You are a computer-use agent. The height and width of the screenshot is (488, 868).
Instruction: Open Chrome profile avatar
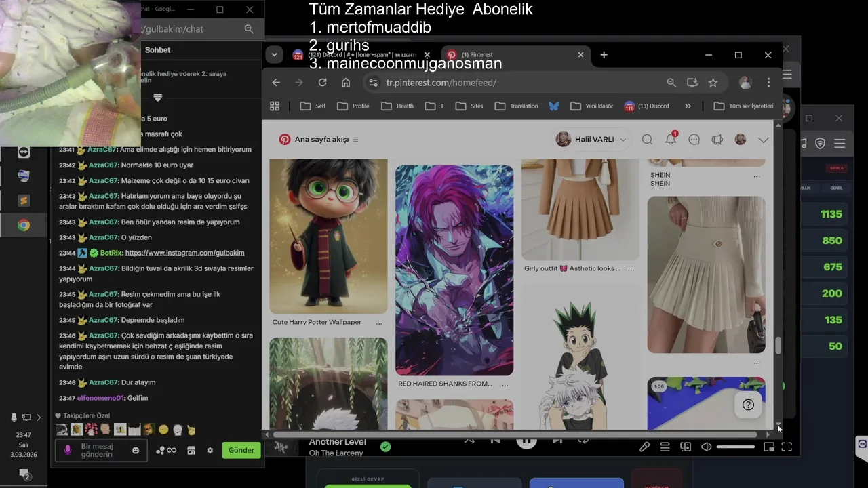(745, 83)
